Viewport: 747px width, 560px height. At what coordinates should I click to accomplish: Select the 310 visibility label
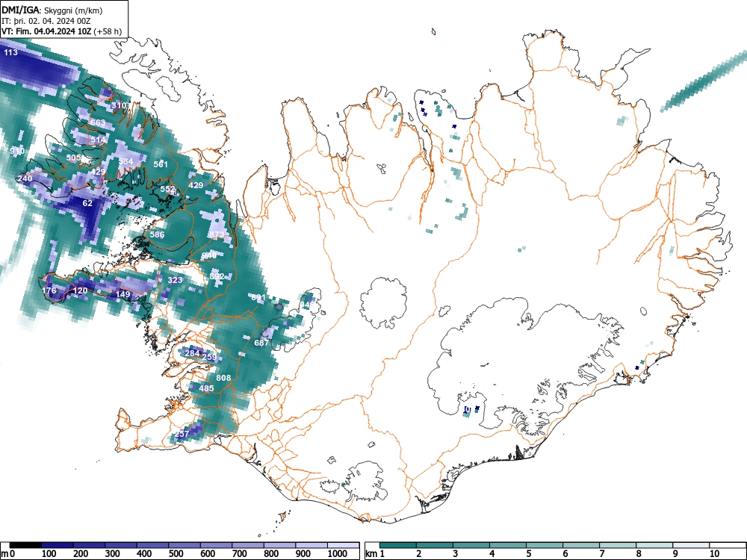119,105
